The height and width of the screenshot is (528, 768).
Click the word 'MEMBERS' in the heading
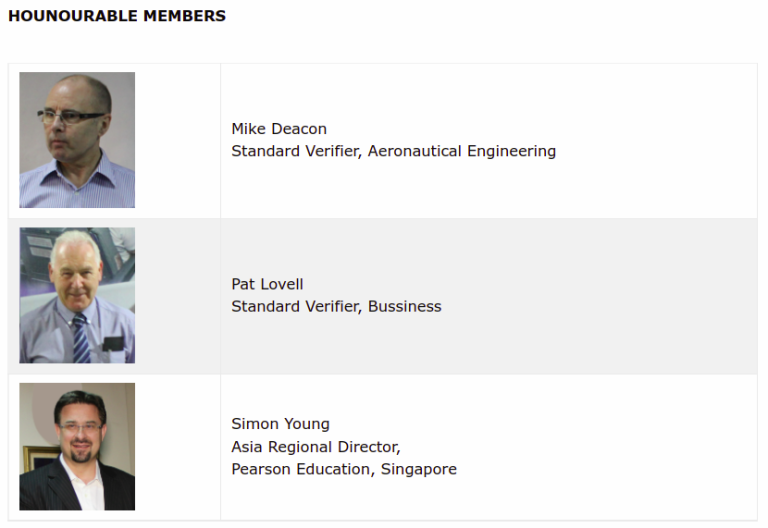coord(185,16)
